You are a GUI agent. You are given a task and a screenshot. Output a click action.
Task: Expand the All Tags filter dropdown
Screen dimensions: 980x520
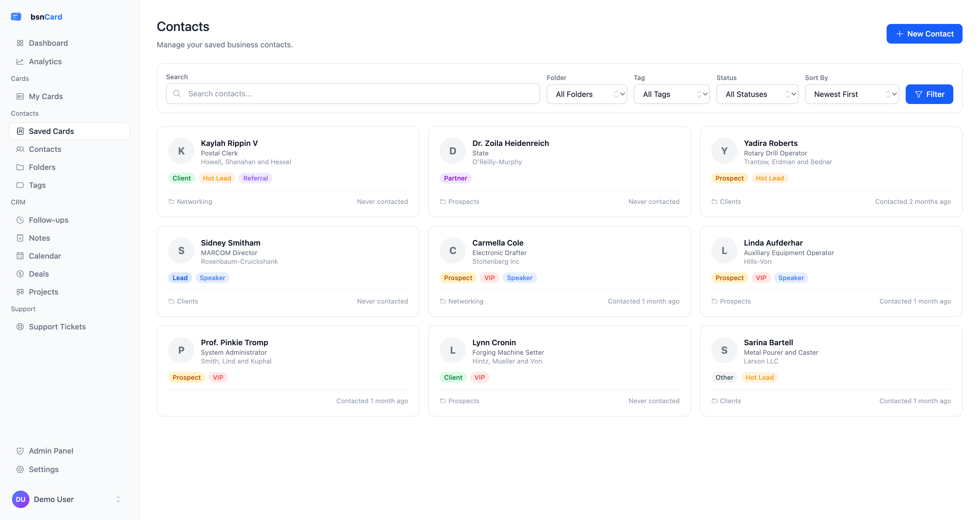[x=672, y=94]
